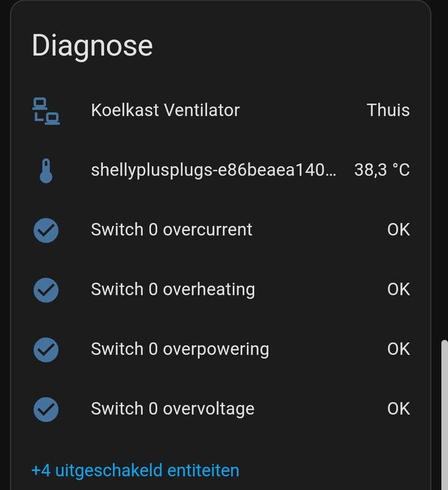Select the Switch 0 overheating entry
This screenshot has height=490, width=448.
[173, 289]
